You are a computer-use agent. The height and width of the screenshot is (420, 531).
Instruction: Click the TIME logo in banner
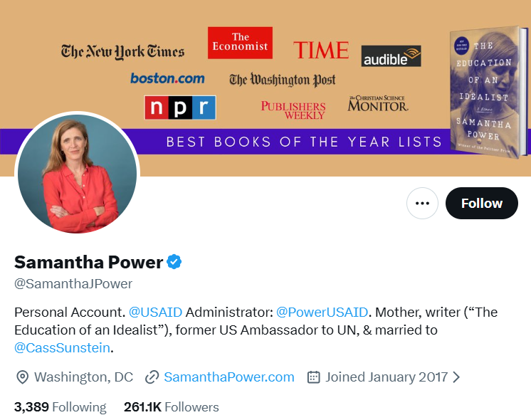[320, 50]
